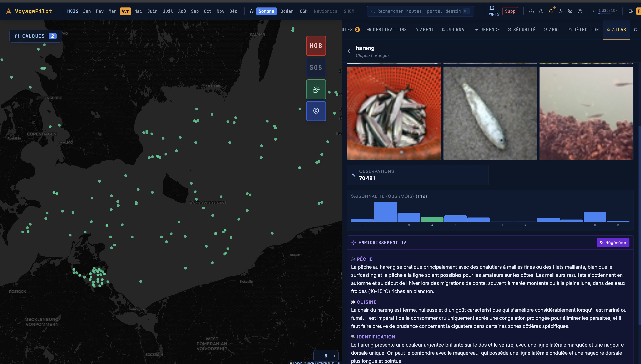Click the 12 WPTS waypoint counter
This screenshot has width=641, height=364.
click(x=494, y=11)
